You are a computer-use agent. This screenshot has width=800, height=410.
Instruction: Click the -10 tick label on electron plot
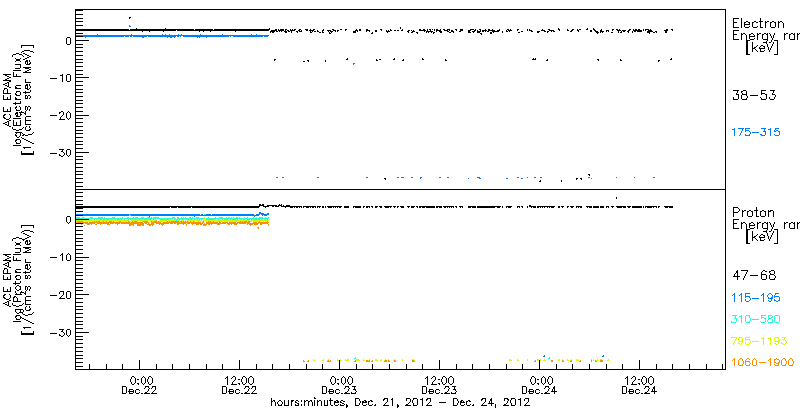coord(62,78)
